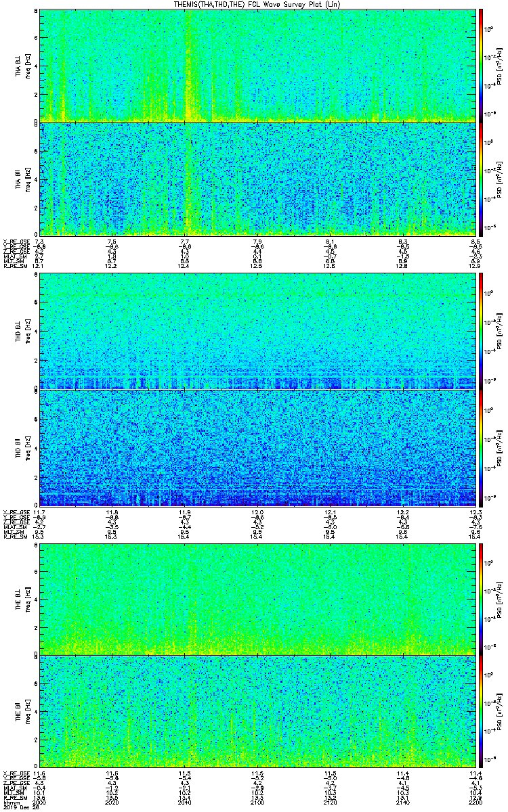Click the bright vertical burst in THA B⊥ panel

189,65
